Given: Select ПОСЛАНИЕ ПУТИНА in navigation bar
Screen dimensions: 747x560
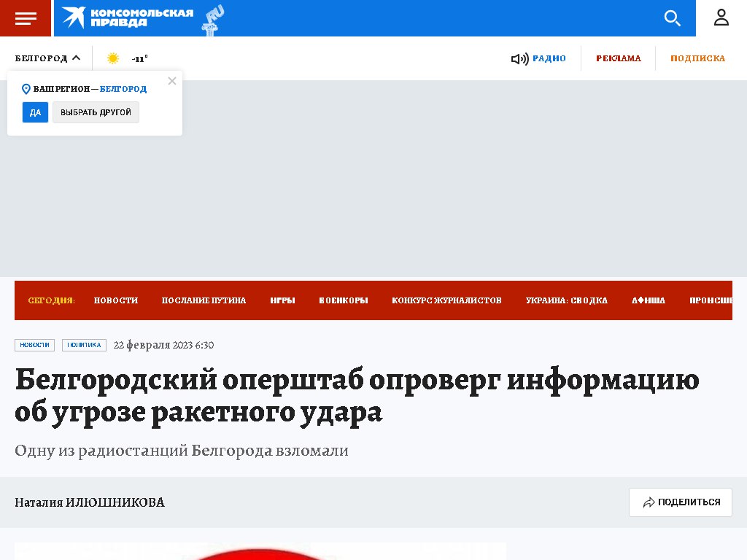Looking at the screenshot, I should (x=204, y=300).
